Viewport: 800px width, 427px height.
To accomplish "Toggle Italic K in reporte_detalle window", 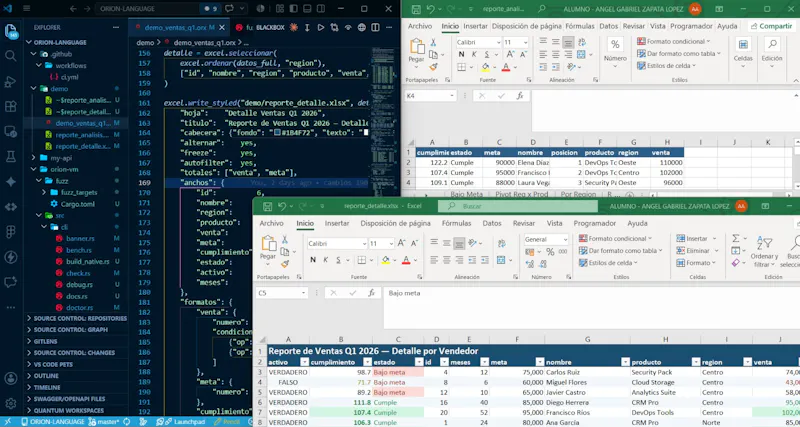I will (326, 260).
